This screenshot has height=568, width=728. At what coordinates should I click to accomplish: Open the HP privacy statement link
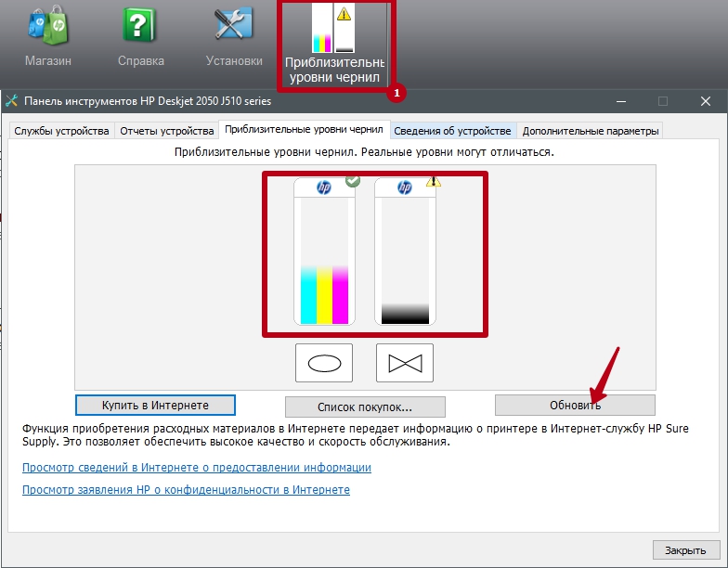point(186,489)
